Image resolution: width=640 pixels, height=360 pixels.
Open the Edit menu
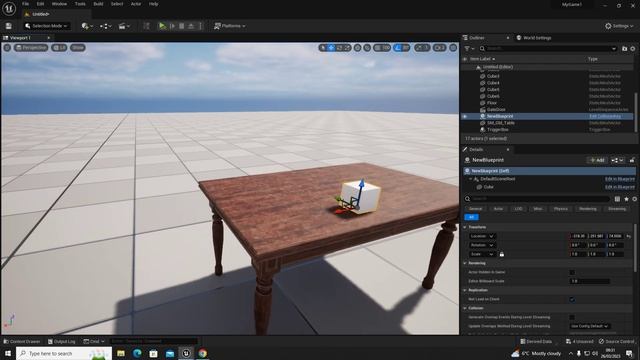coord(40,4)
